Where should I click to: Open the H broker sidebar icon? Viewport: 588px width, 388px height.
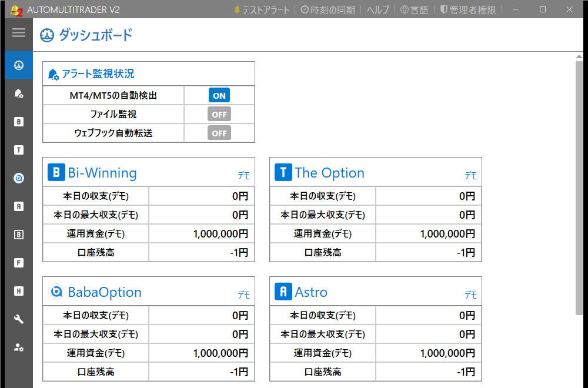click(19, 291)
